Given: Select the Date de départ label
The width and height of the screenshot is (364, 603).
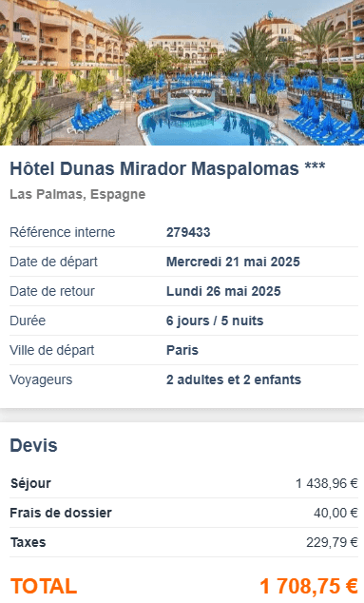Looking at the screenshot, I should tap(54, 262).
